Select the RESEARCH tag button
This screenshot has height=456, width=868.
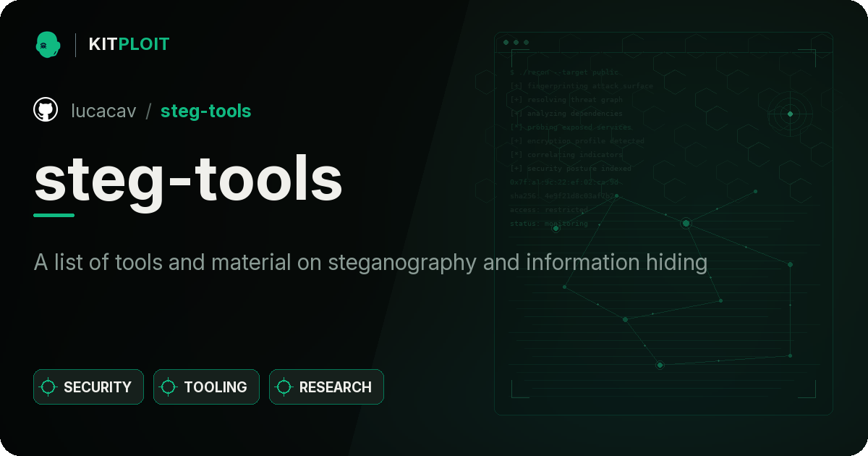[327, 387]
